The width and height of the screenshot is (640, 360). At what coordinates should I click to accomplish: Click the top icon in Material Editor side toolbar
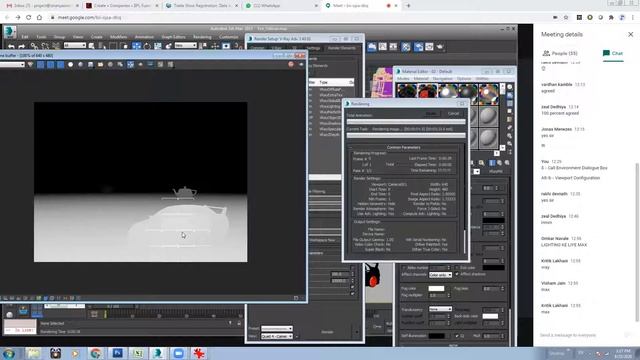(x=510, y=87)
